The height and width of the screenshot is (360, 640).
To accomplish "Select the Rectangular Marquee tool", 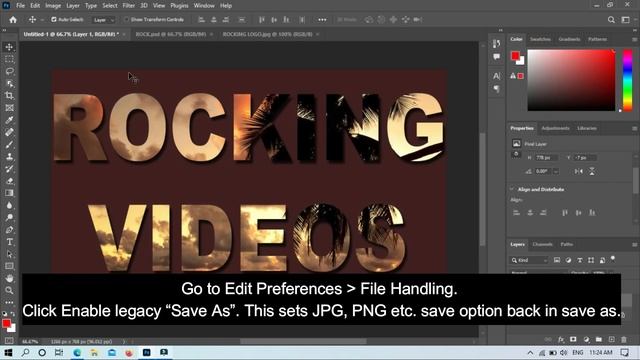I will click(x=9, y=59).
